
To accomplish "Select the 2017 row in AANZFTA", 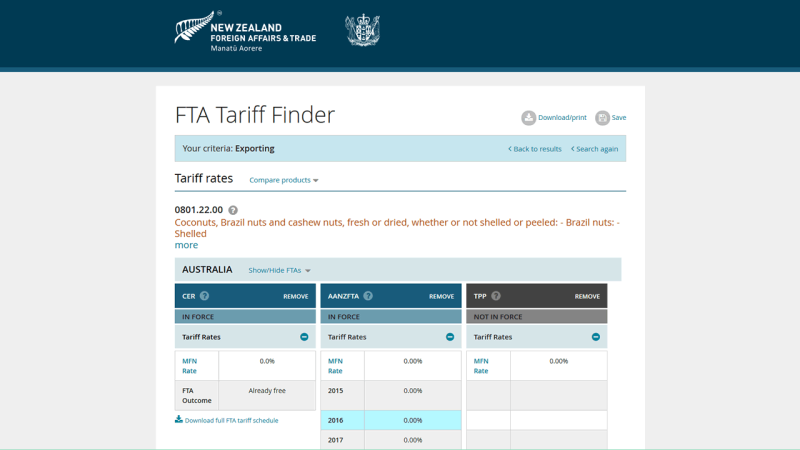I will (x=391, y=440).
